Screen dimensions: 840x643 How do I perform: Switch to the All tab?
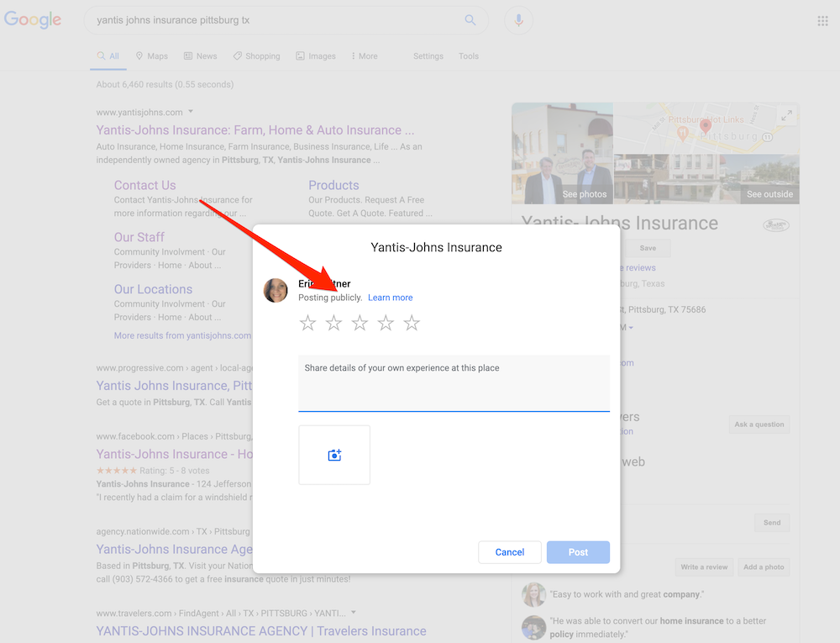(x=108, y=56)
